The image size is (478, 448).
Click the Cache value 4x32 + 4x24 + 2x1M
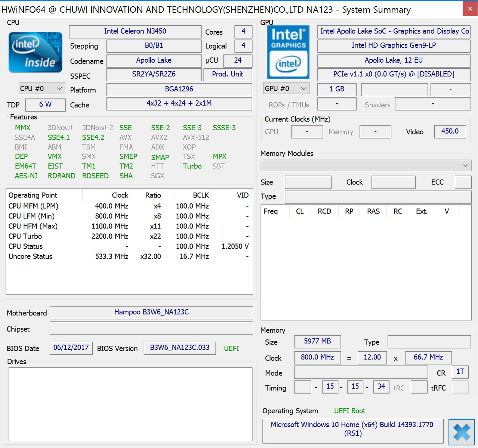[x=179, y=103]
